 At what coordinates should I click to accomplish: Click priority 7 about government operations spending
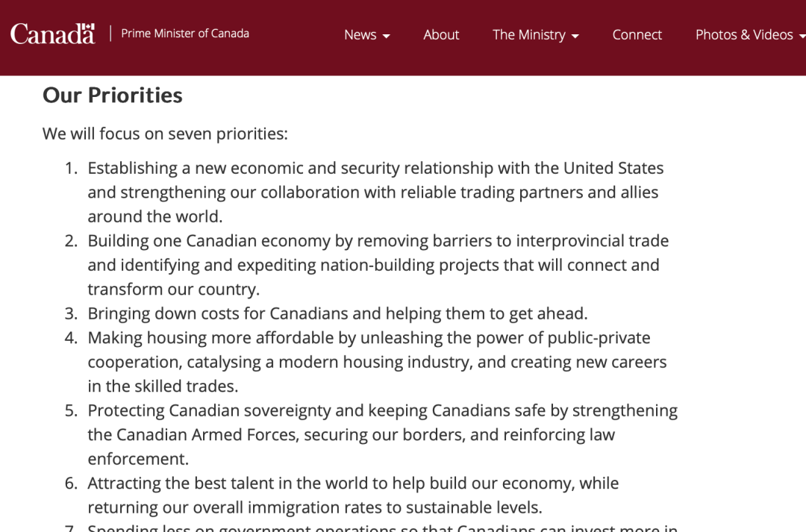[x=382, y=528]
